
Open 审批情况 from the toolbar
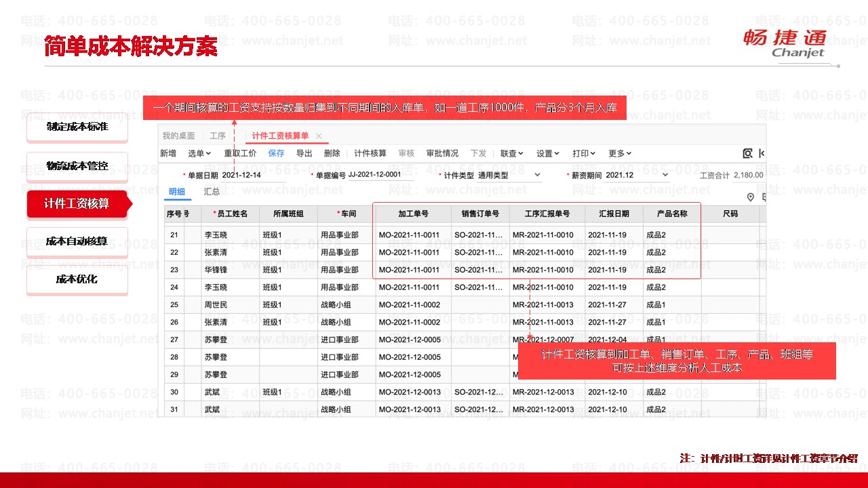442,154
